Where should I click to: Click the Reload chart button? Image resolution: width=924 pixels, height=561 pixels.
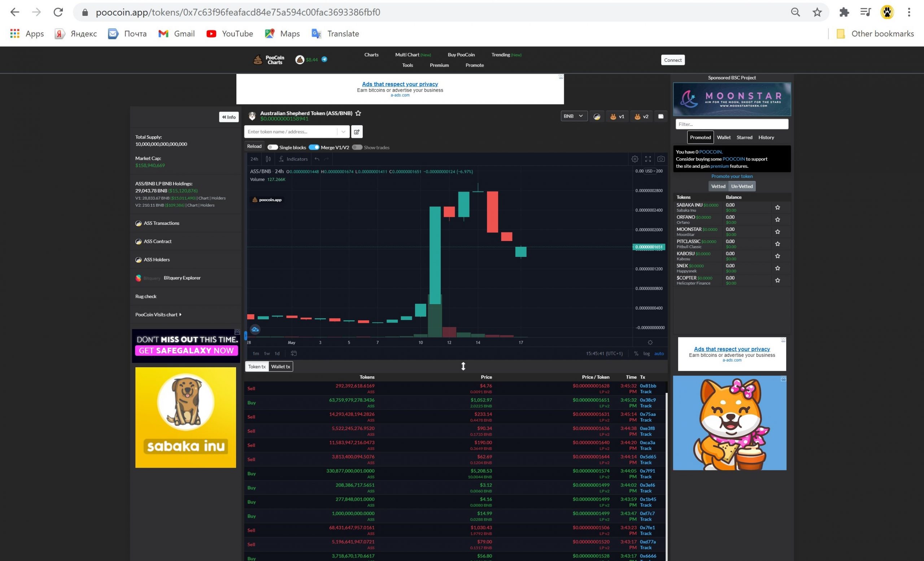coord(254,146)
